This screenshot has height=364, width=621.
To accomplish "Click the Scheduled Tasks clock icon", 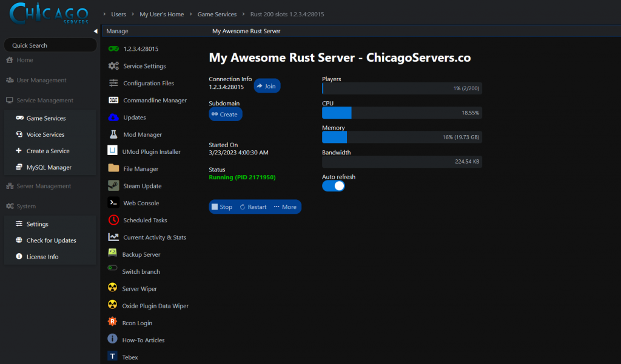I will click(113, 220).
